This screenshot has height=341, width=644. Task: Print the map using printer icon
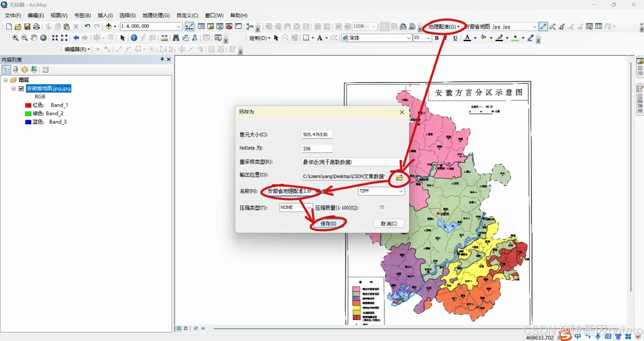36,26
